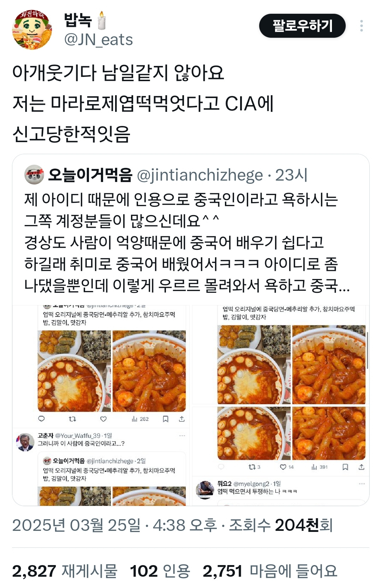Open the three-dot more options menu
The width and height of the screenshot is (381, 588).
361,26
